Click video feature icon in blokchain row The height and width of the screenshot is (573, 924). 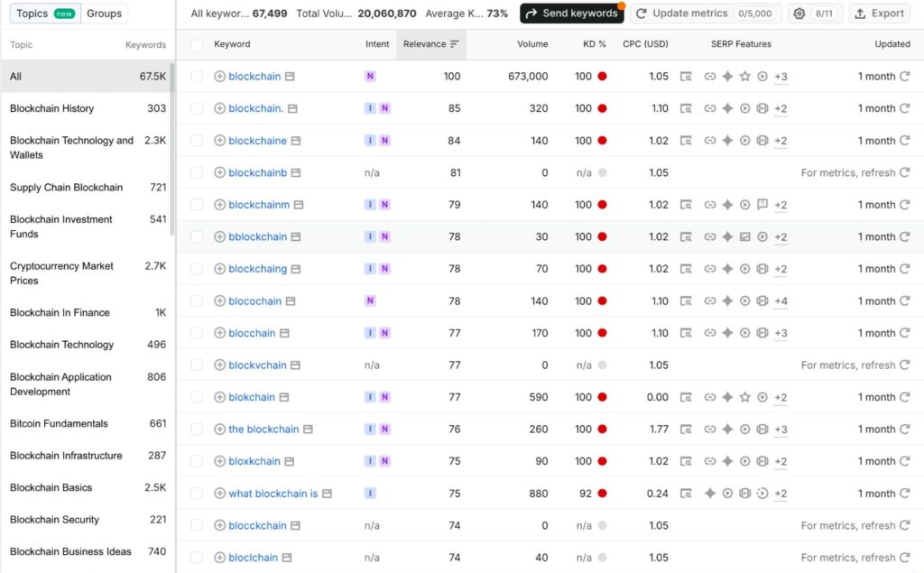tap(762, 397)
